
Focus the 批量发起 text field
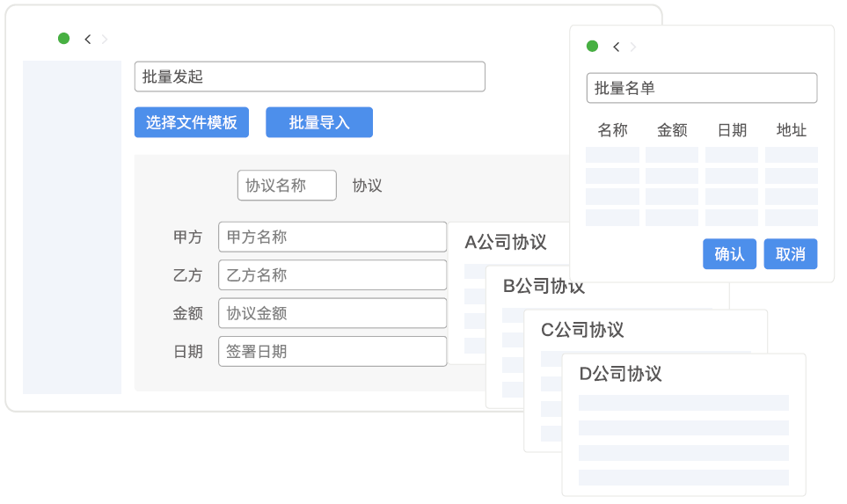309,77
